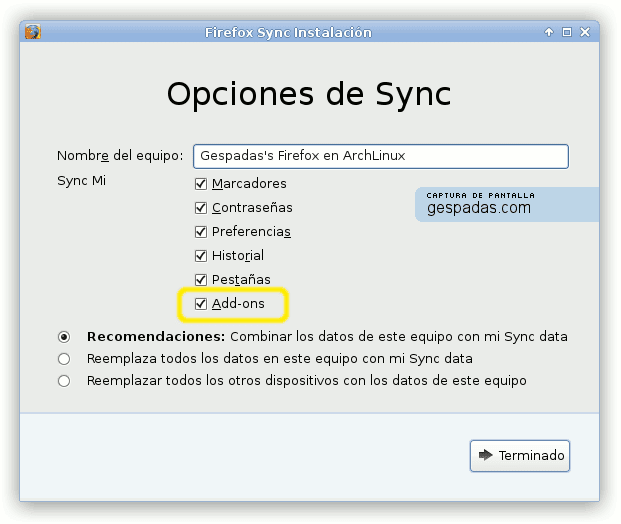Image resolution: width=621 pixels, height=524 pixels.
Task: Toggle the Historial checkbox
Action: (x=201, y=256)
